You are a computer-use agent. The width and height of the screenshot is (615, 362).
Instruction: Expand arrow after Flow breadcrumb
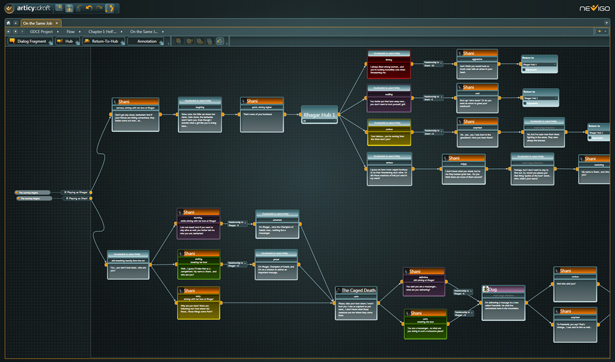click(x=80, y=32)
